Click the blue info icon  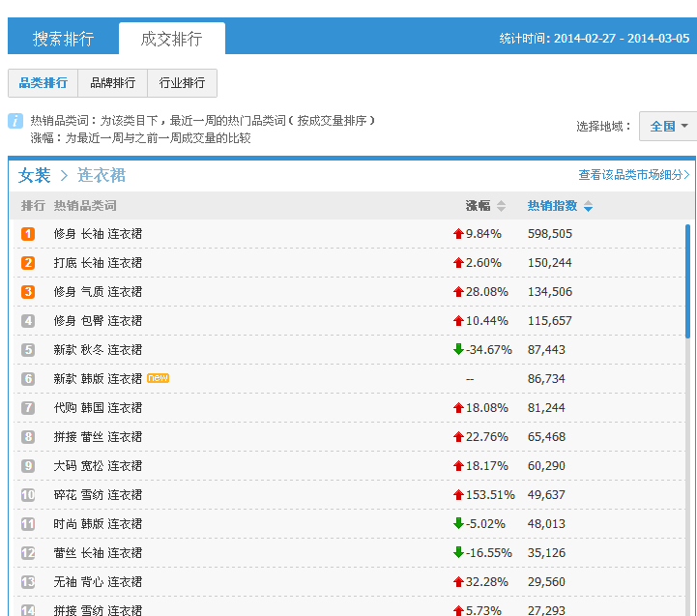click(15, 121)
